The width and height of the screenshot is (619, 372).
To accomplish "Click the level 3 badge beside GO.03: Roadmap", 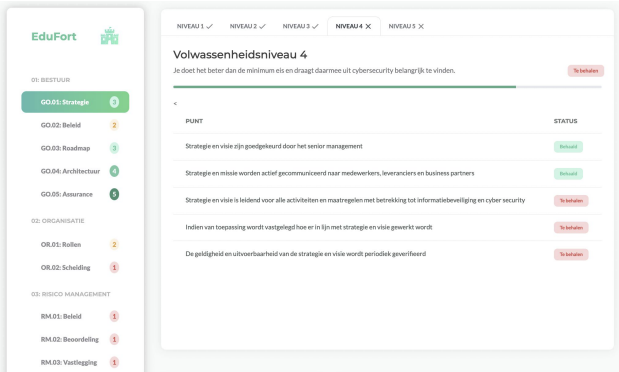I will (114, 148).
